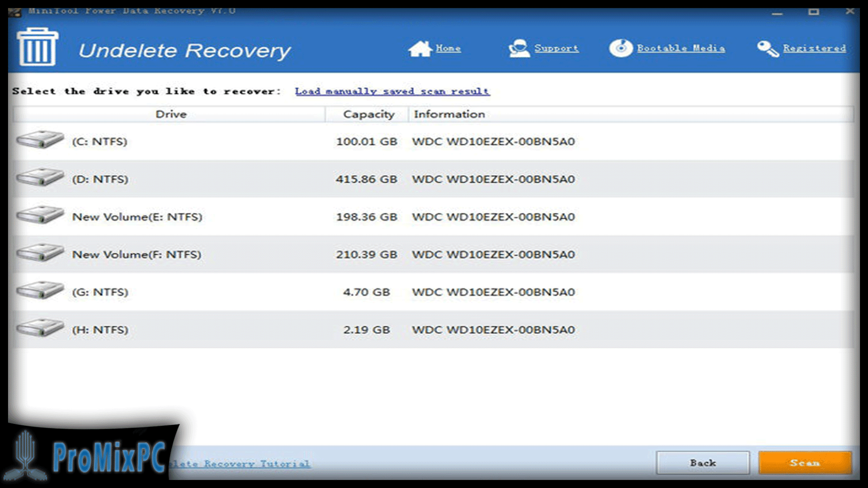Select the (H: NTFS) drive row
Viewport: 868px width, 488px height.
434,329
